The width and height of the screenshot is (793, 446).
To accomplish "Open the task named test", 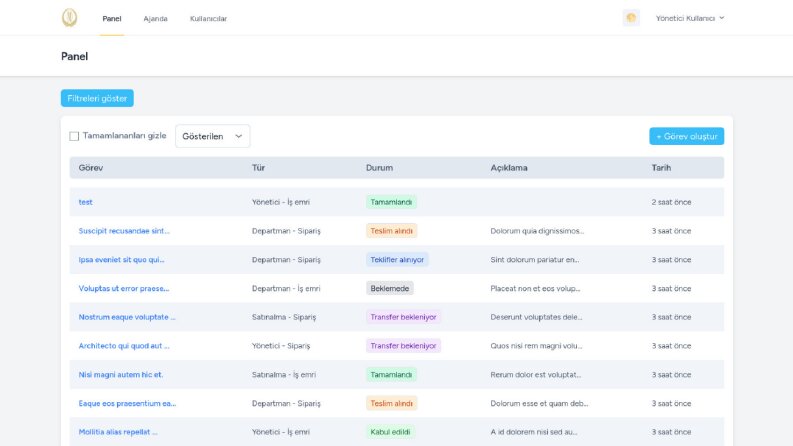I will tap(85, 202).
